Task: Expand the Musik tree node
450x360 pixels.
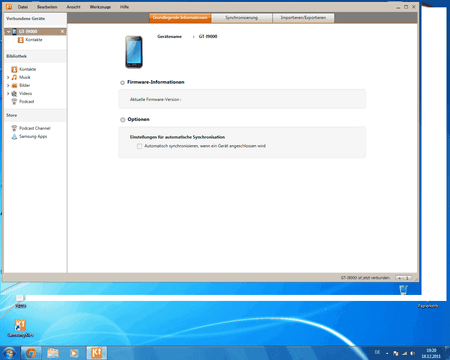Action: 8,77
